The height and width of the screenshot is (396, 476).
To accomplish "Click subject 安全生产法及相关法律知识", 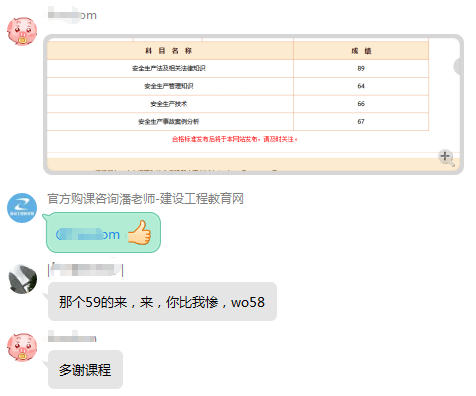I will [169, 68].
